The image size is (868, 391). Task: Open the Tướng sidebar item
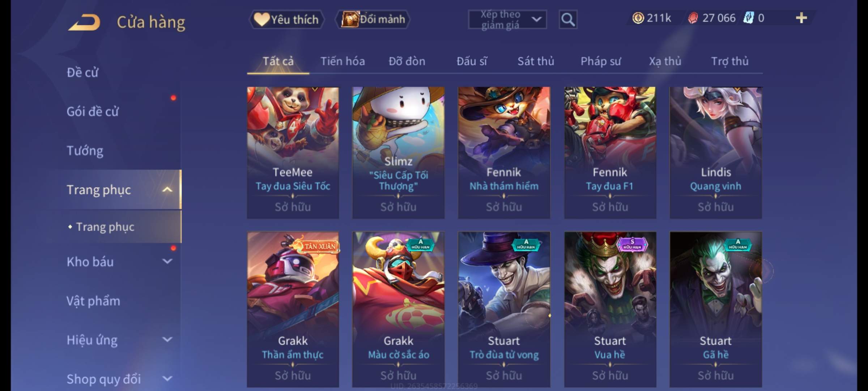point(85,151)
